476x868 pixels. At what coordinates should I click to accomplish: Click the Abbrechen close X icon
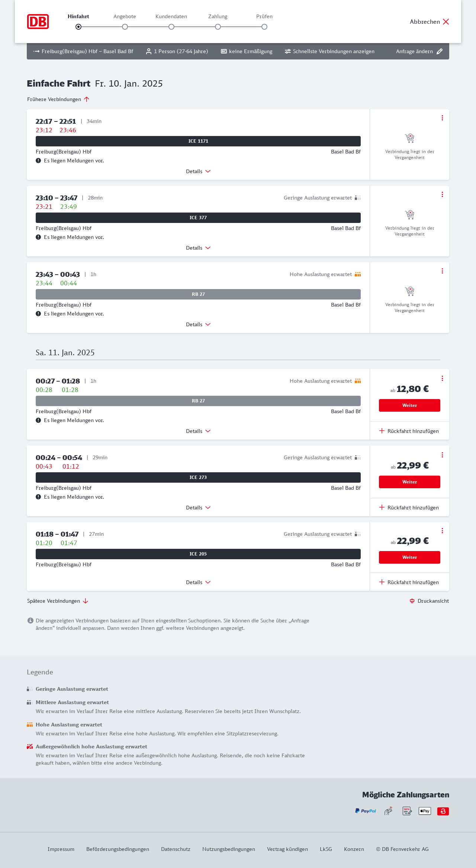pos(446,22)
